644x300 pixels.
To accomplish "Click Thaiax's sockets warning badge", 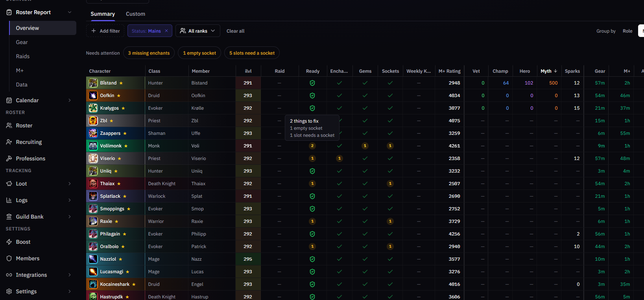I will 390,184.
